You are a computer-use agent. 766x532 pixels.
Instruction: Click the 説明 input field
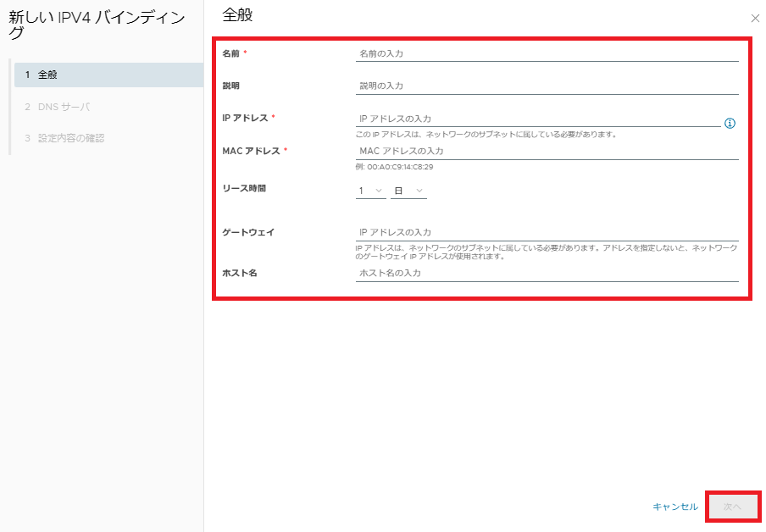click(x=547, y=86)
